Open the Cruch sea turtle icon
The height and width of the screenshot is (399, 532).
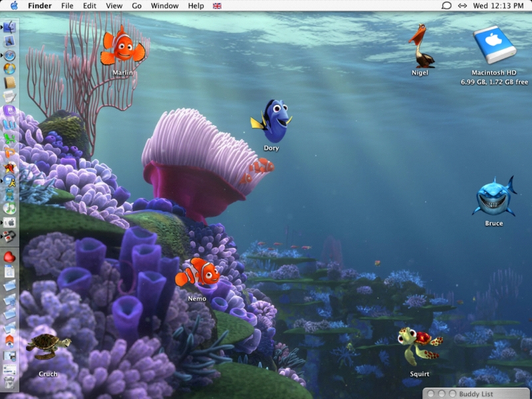coord(48,346)
